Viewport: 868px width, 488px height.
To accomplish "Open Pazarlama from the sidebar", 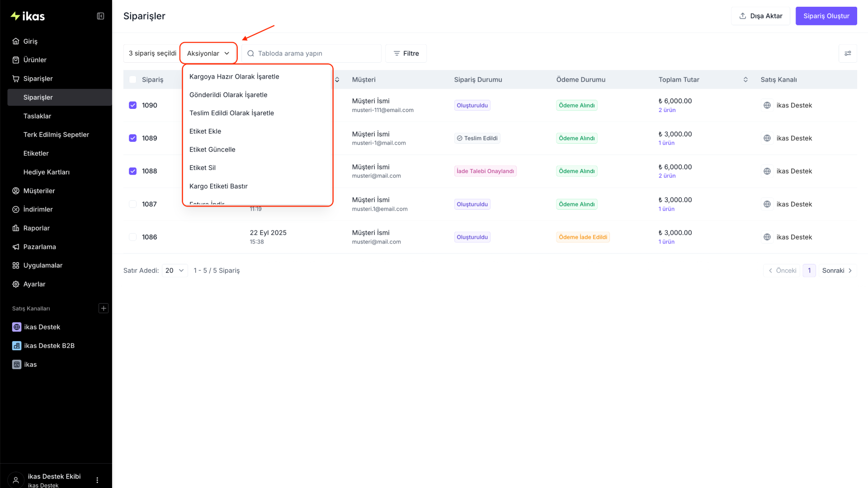I will 40,247.
